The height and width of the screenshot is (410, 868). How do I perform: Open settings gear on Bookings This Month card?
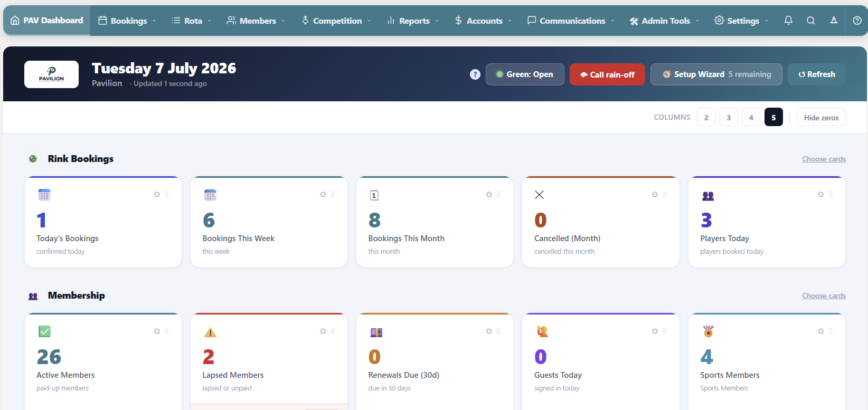point(489,195)
